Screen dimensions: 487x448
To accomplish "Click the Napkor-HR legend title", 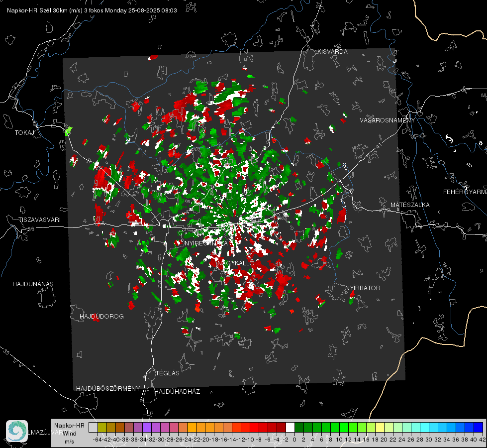I will (69, 426).
